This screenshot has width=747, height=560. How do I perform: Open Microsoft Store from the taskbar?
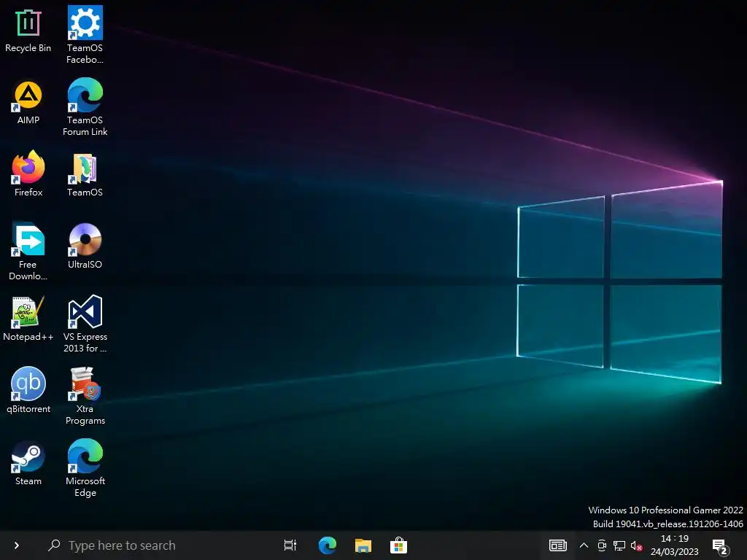coord(398,545)
